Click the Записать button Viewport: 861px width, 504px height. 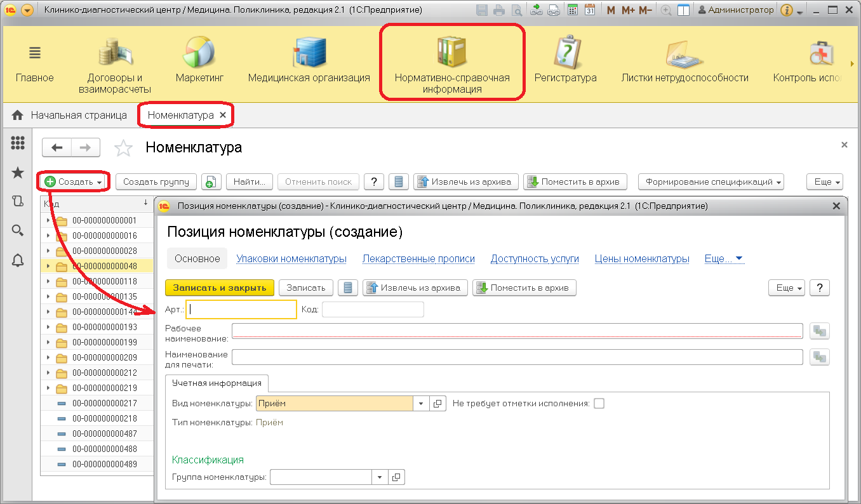pos(306,288)
